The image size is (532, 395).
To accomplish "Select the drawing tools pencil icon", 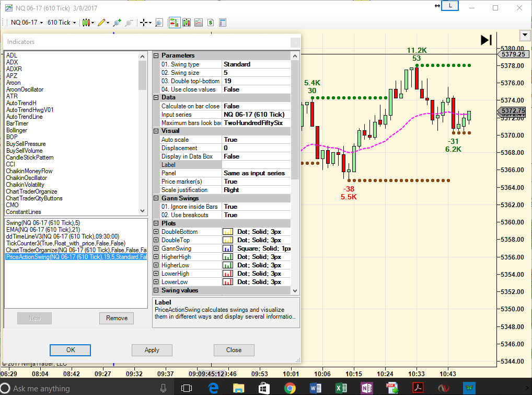I will coord(101,22).
